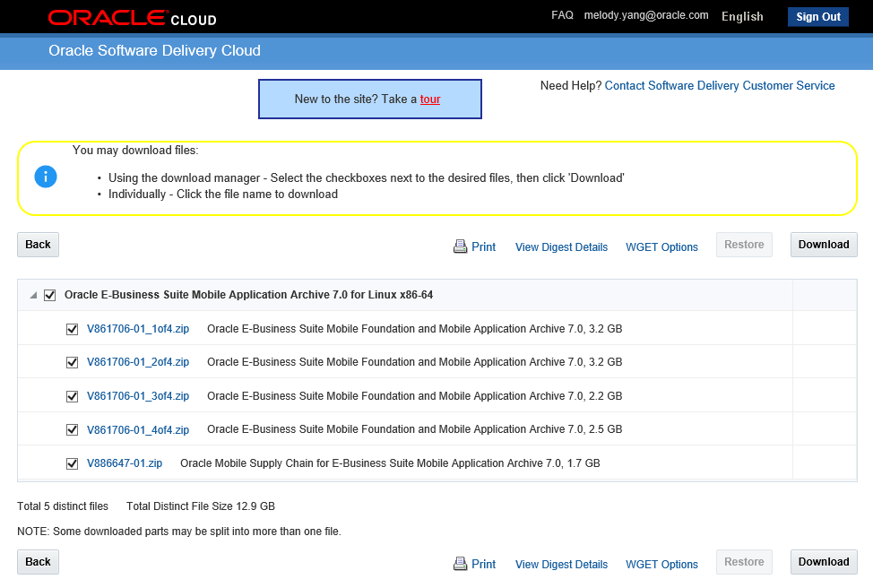Open Contact Software Delivery Customer Service

[x=720, y=86]
